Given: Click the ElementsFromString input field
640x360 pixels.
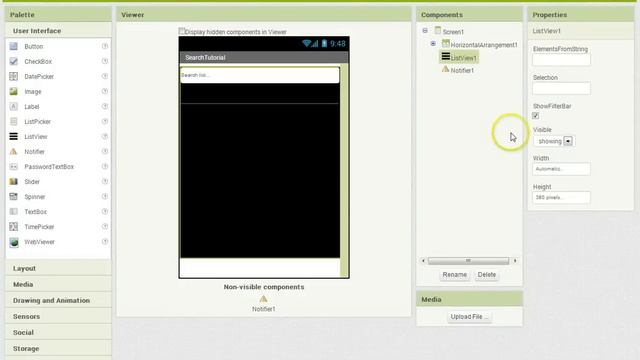Looking at the screenshot, I should [561, 60].
